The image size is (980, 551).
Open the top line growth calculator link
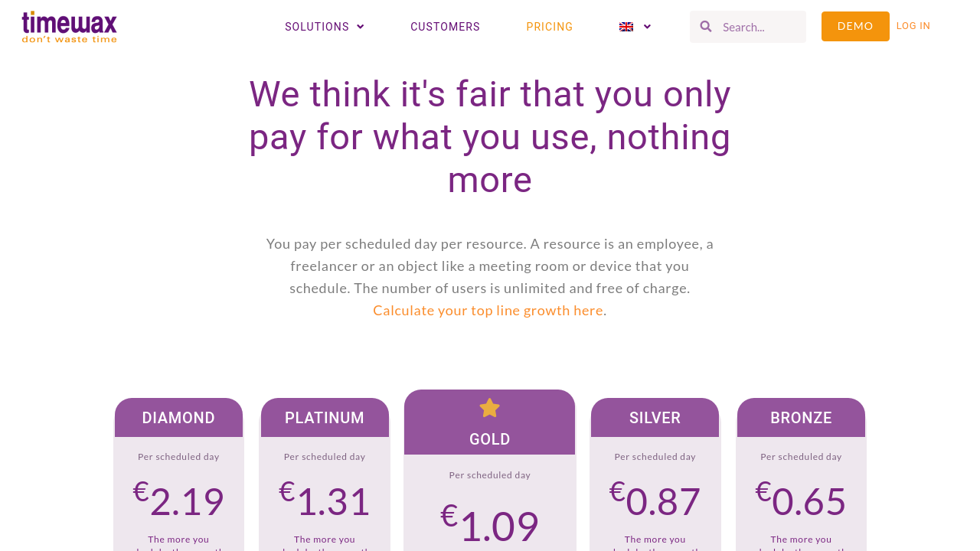click(x=488, y=310)
